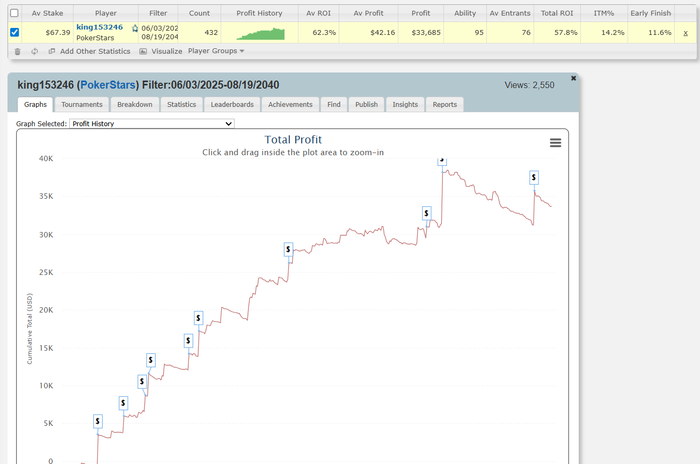Sort by the Av Entrants column header
The width and height of the screenshot is (700, 464).
[x=510, y=13]
